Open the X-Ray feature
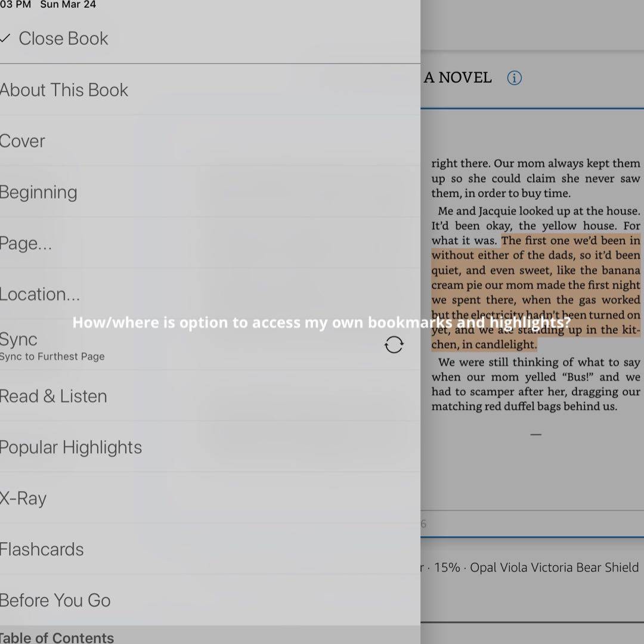 tap(23, 499)
